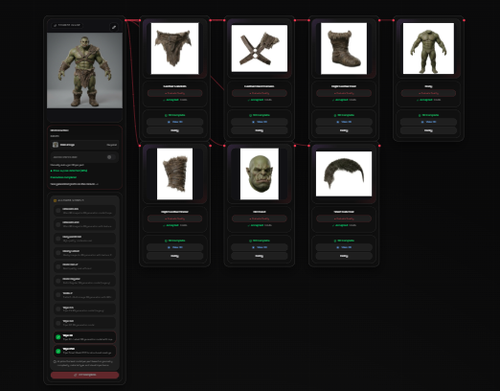The width and height of the screenshot is (500, 391).
Task: Select the first model option in the list
Action: (x=85, y=211)
